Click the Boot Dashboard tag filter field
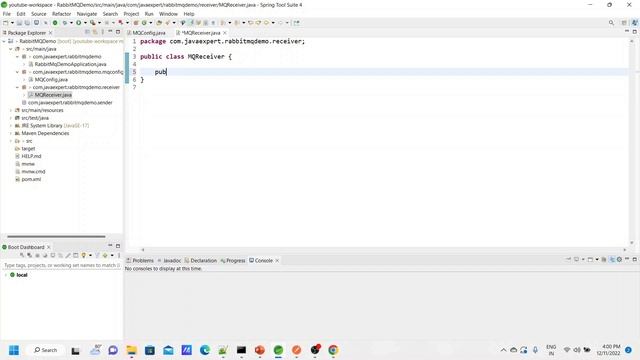640x360 pixels. (62, 265)
